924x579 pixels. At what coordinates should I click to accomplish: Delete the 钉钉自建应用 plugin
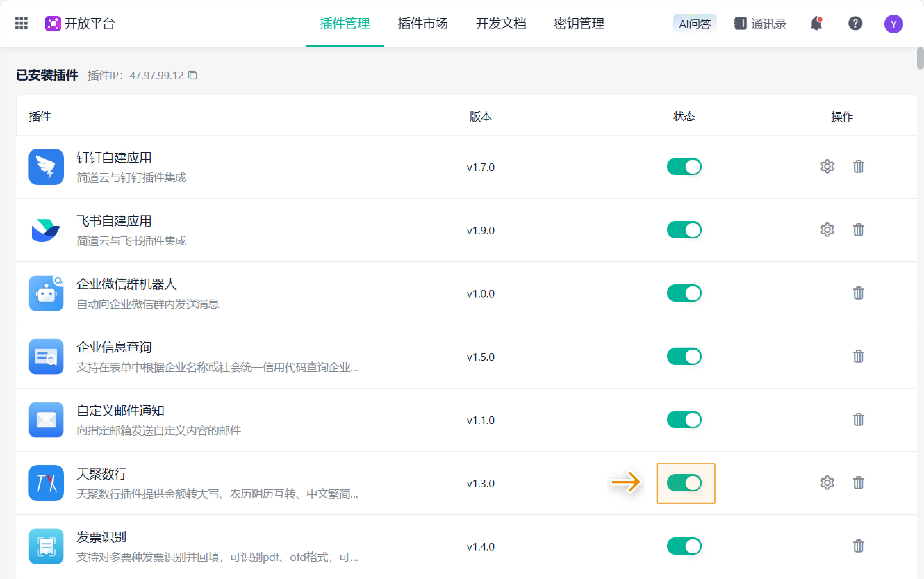pyautogui.click(x=858, y=167)
